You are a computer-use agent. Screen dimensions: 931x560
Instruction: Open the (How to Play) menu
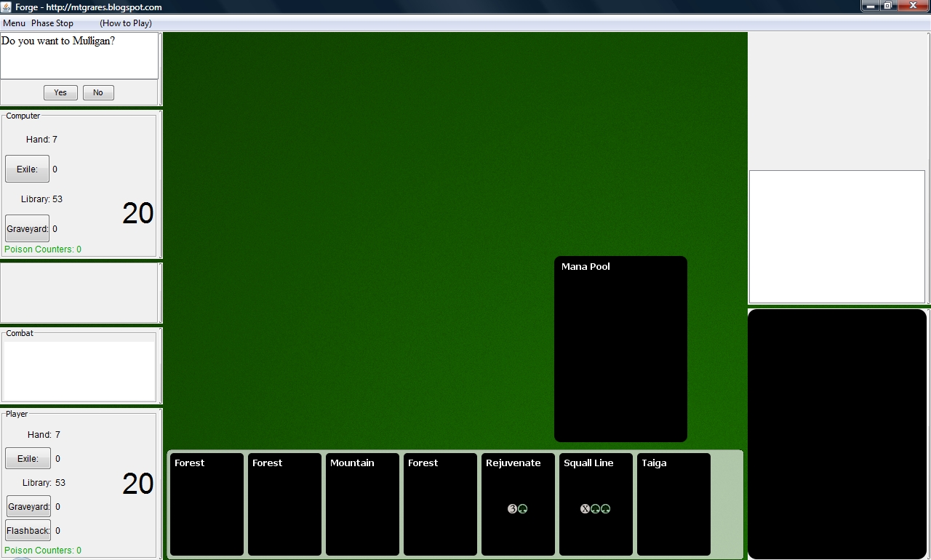126,23
